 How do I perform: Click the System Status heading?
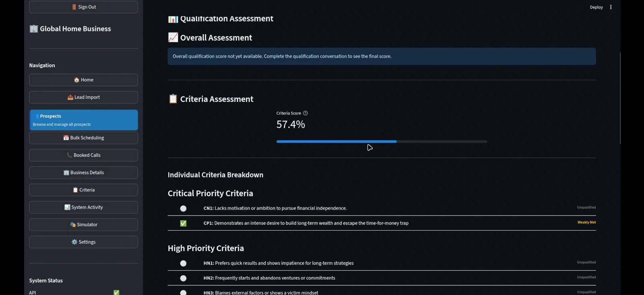(x=46, y=281)
